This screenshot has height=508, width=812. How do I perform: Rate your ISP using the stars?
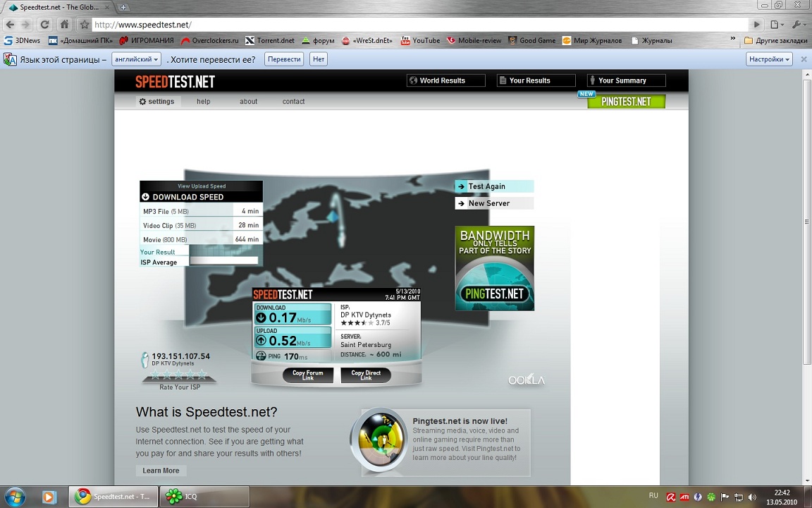178,375
